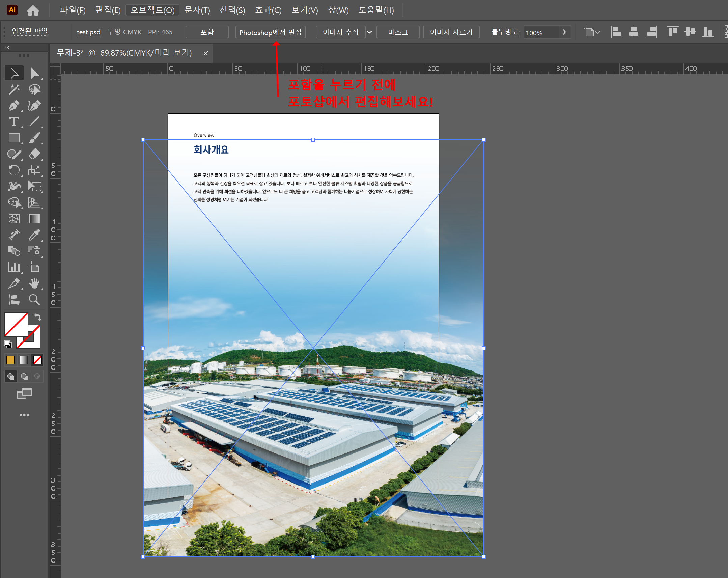This screenshot has height=578, width=728.
Task: Set paint to None swatch
Action: [x=37, y=360]
